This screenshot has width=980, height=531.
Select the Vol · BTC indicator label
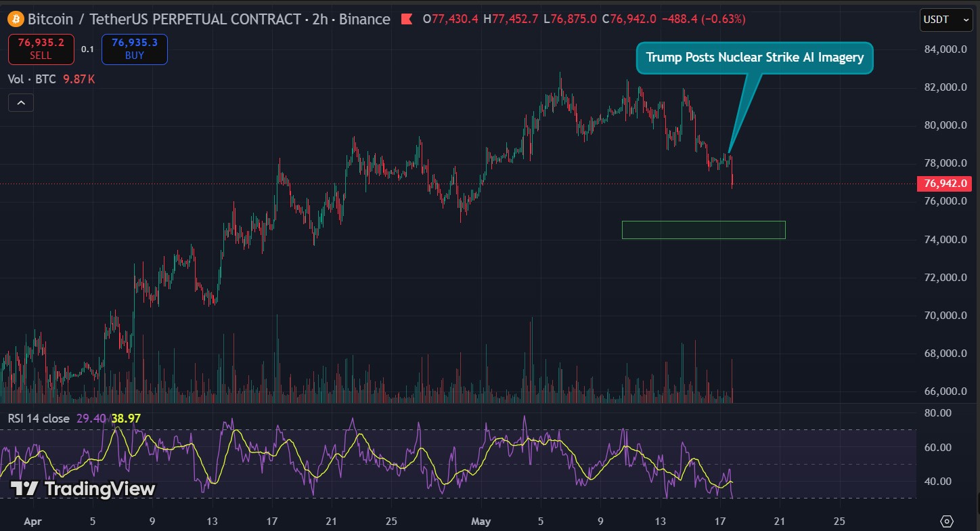32,79
